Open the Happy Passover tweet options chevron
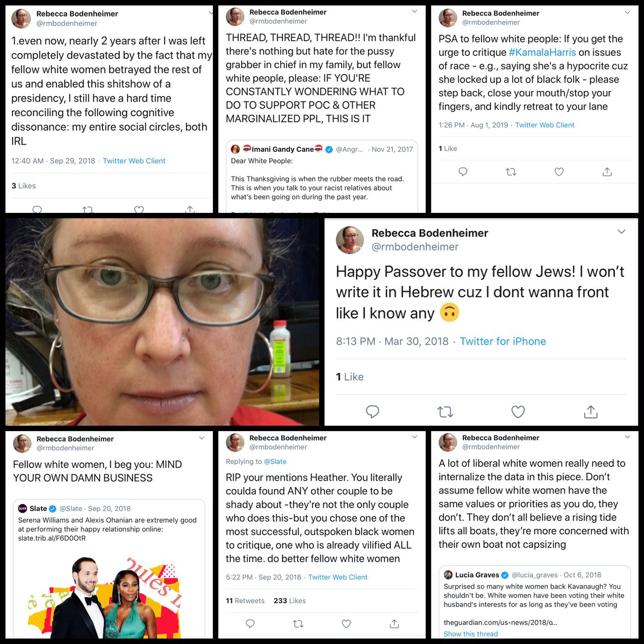The height and width of the screenshot is (644, 644). click(x=621, y=232)
